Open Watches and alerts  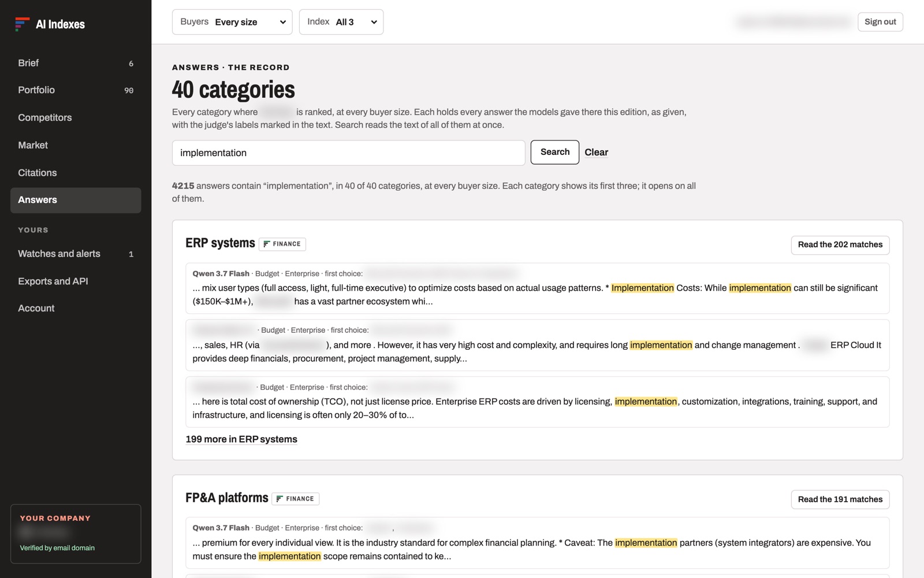76,254
